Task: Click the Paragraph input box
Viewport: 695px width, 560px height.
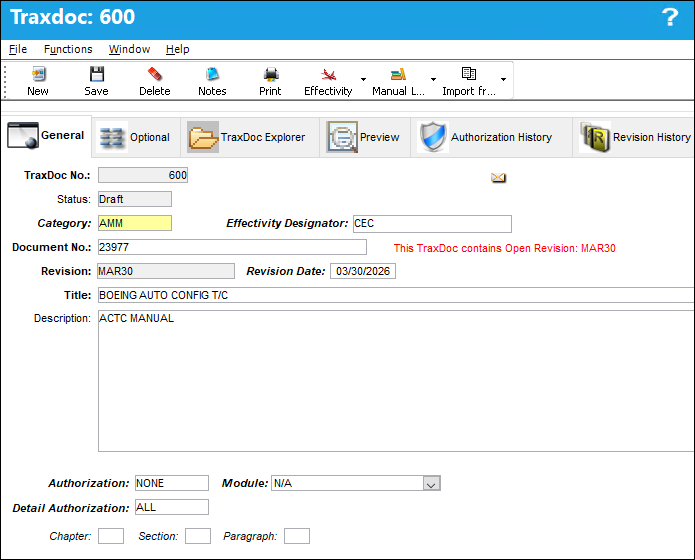Action: coord(297,536)
